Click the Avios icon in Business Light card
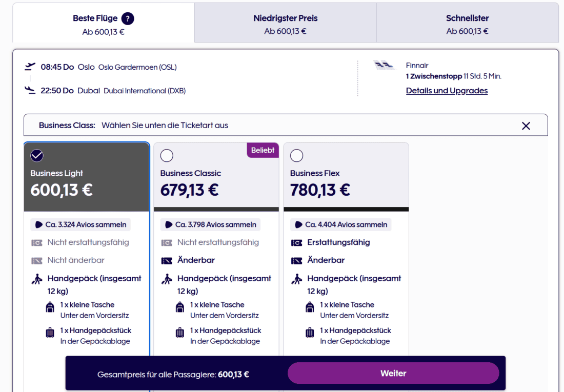564x392 pixels. [x=39, y=224]
